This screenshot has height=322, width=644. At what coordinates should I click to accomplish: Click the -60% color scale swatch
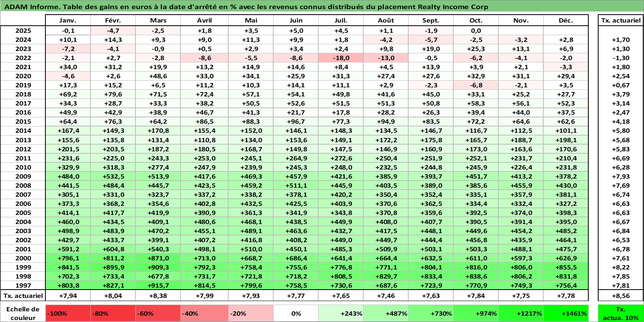coord(158,313)
